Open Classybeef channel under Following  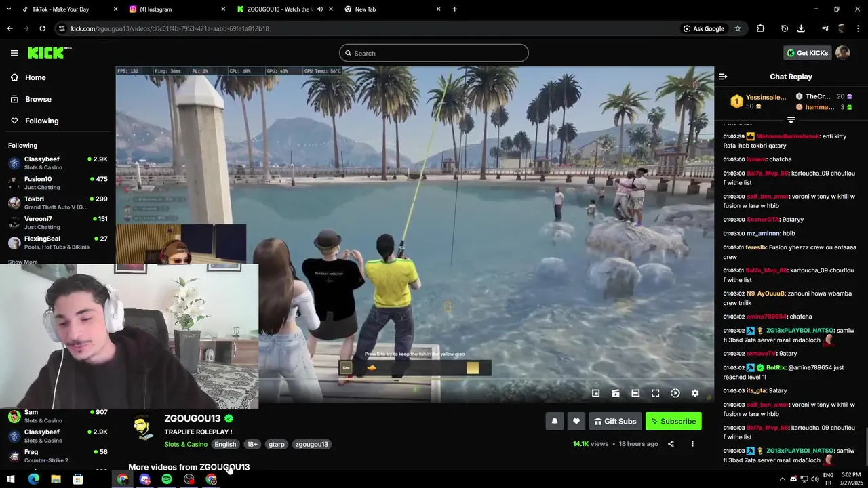click(58, 163)
